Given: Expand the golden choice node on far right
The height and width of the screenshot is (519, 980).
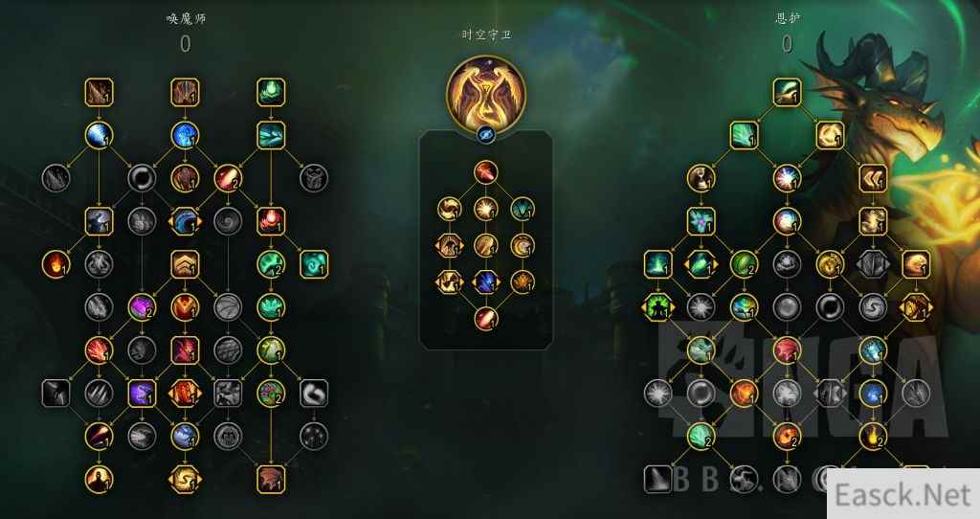Looking at the screenshot, I should [x=916, y=307].
